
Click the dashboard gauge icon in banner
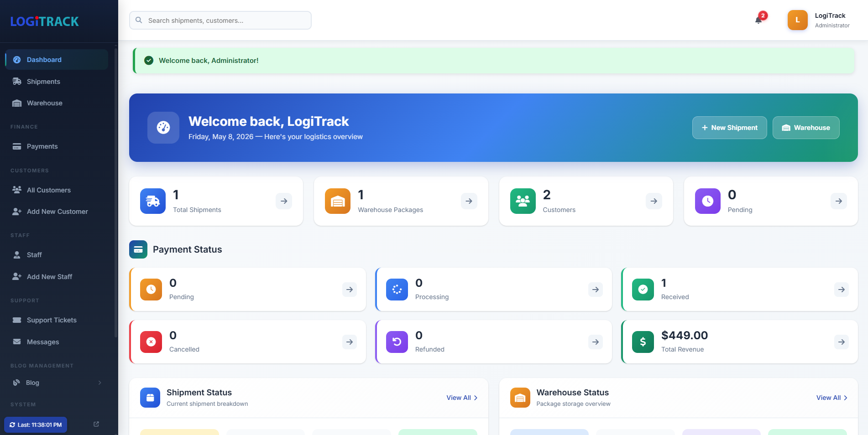click(x=163, y=128)
